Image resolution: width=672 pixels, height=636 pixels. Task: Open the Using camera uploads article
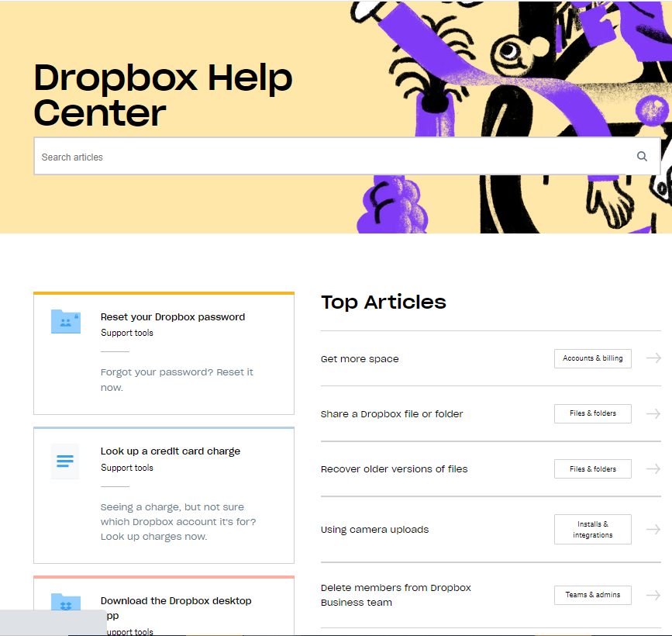(x=374, y=529)
